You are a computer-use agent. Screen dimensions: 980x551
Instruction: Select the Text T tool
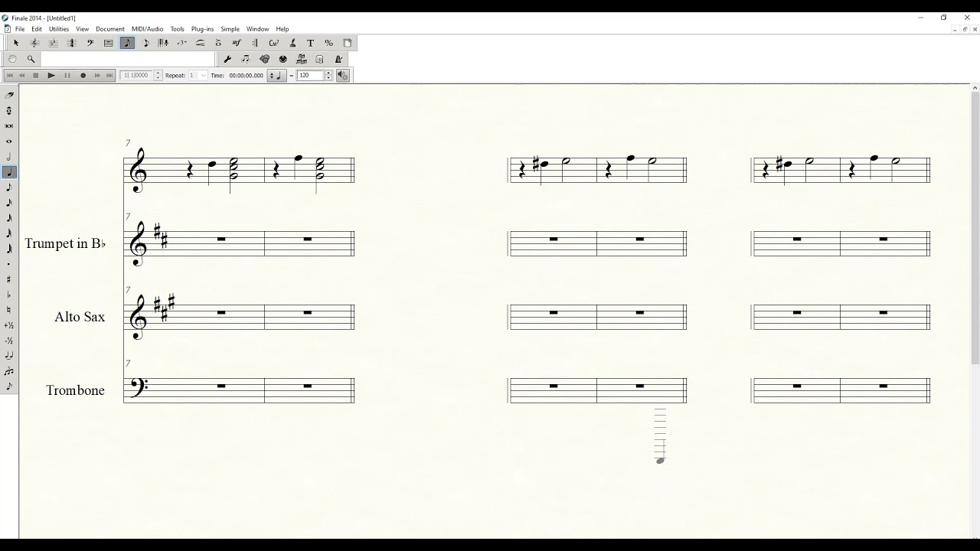(x=310, y=43)
